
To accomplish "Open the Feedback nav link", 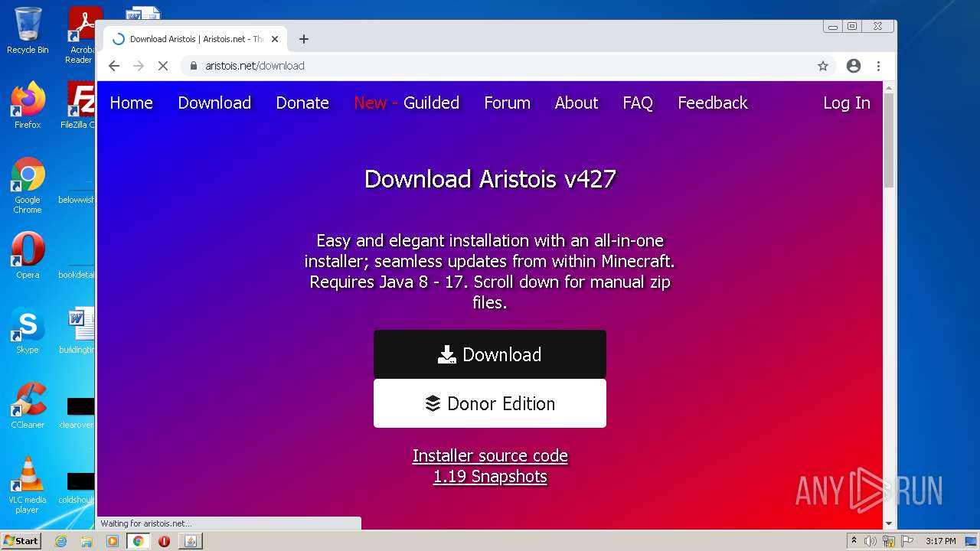I will pos(713,103).
